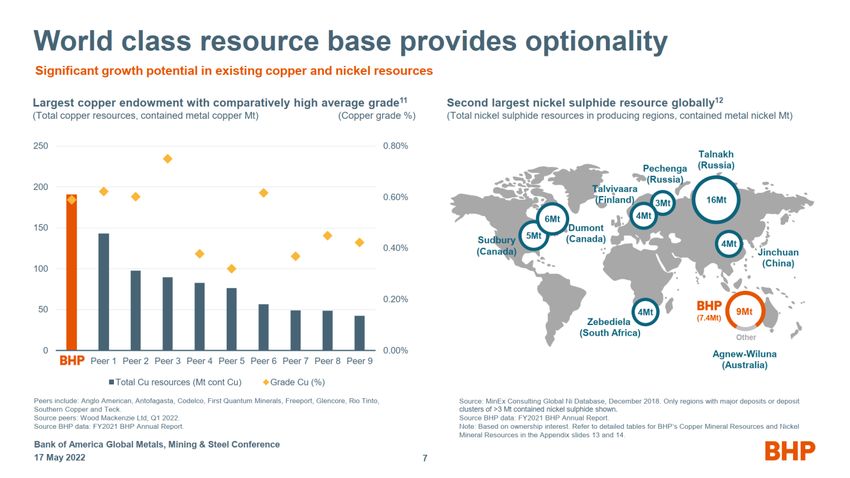The height and width of the screenshot is (478, 850).
Task: Click the 250 value on left axis
Action: click(41, 146)
